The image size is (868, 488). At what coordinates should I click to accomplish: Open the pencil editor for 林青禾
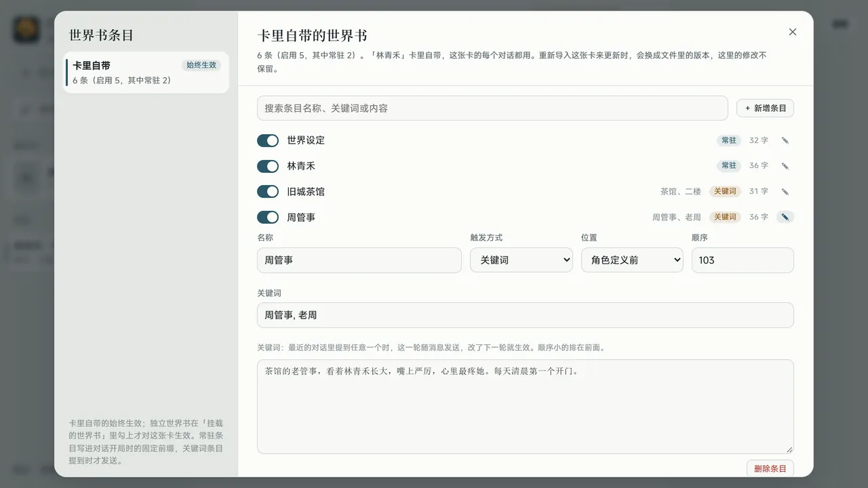pos(785,166)
